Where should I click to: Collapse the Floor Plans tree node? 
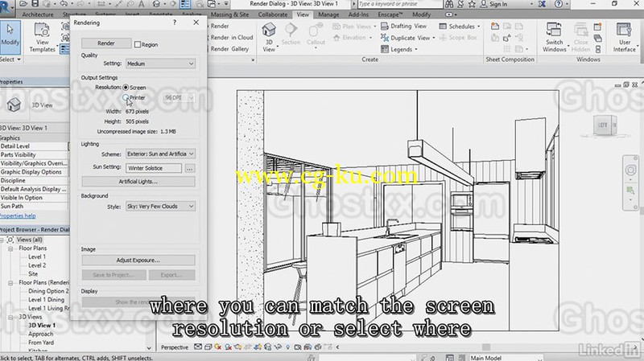point(10,248)
